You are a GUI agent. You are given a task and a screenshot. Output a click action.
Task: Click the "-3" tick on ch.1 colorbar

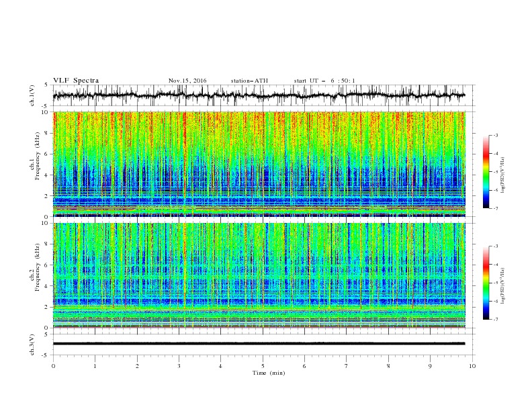coord(495,135)
